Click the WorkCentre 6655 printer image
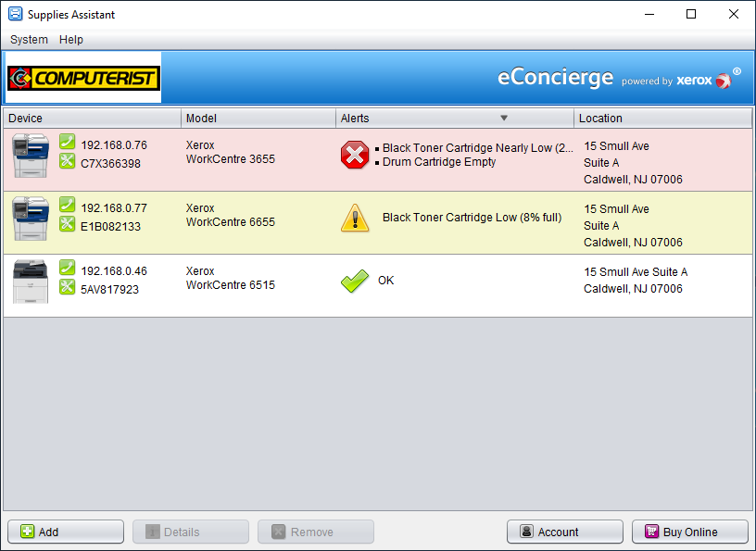 [31, 219]
